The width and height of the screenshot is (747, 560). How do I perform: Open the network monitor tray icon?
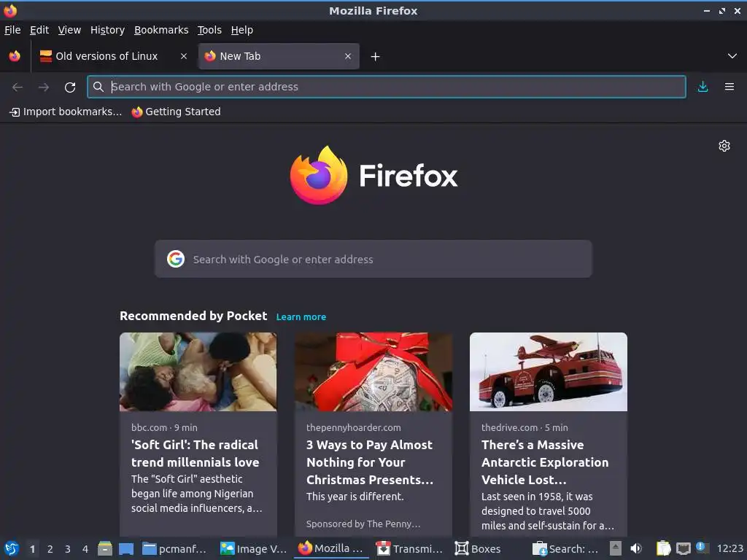coord(684,549)
